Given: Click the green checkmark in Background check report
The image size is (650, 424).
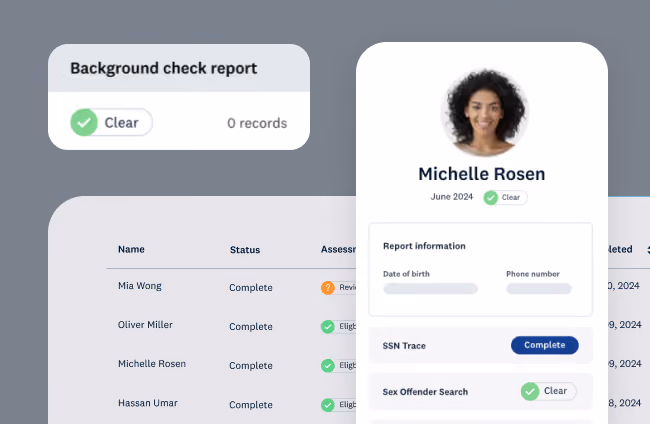Looking at the screenshot, I should 84,122.
